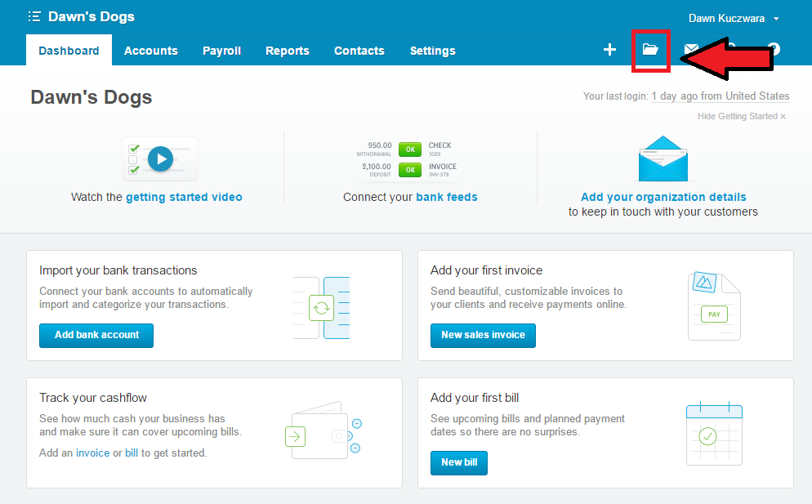
Task: Open the files folder icon highlighted by the arrow
Action: click(650, 50)
